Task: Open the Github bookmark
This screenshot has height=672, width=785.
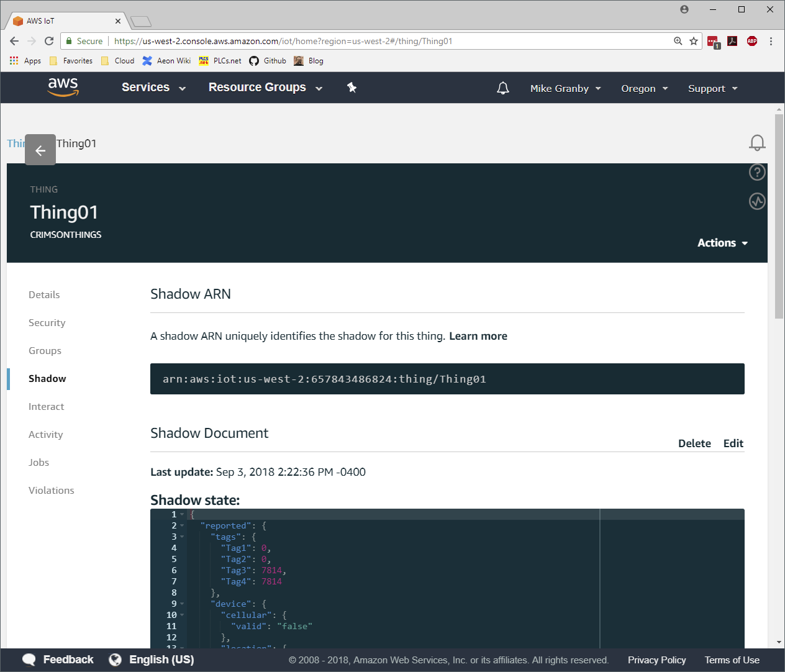Action: point(268,61)
